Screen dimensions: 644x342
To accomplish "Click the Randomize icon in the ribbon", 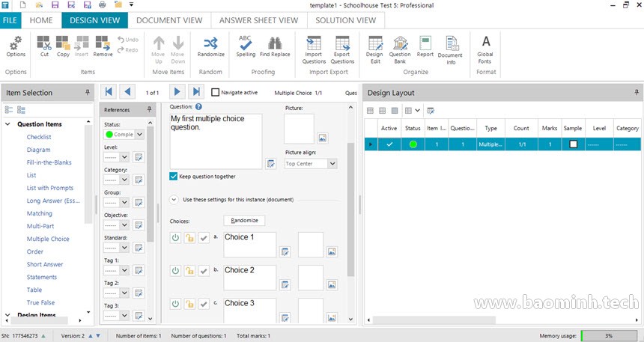I will click(x=210, y=46).
